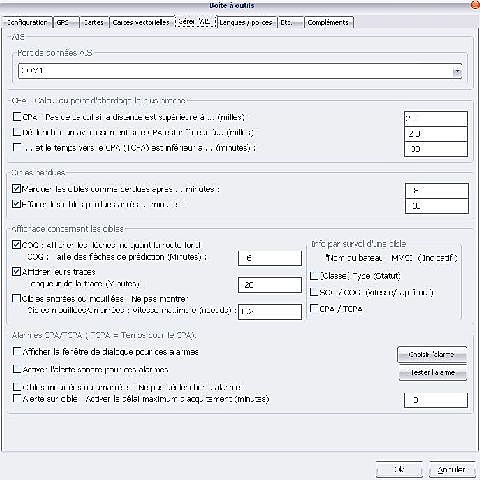This screenshot has height=480, width=480.
Task: Enable the TCPA inférieur à minutes checkbox
Action: pyautogui.click(x=17, y=147)
